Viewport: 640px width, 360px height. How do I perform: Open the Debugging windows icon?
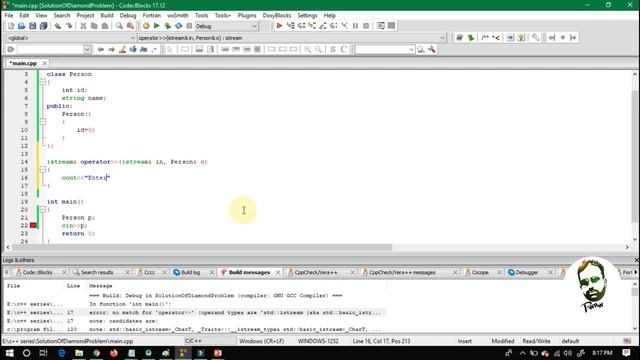pos(380,26)
